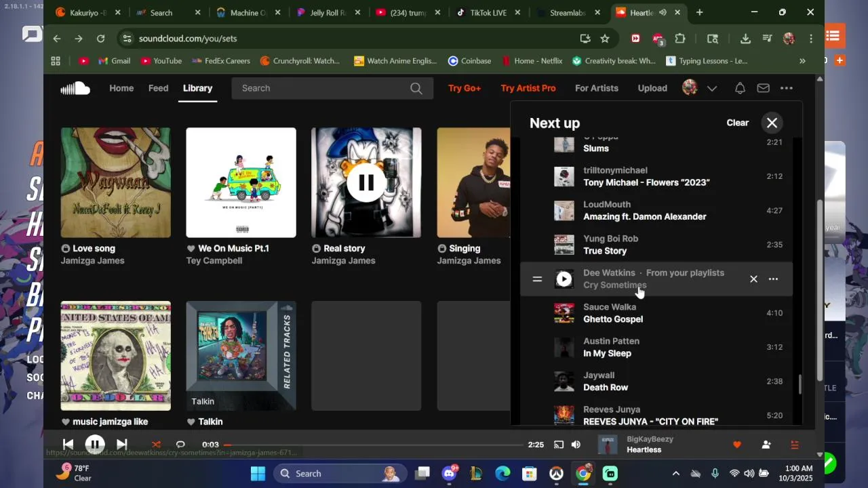Select True Story in the queue
Screen dimensions: 868x488
click(x=605, y=251)
